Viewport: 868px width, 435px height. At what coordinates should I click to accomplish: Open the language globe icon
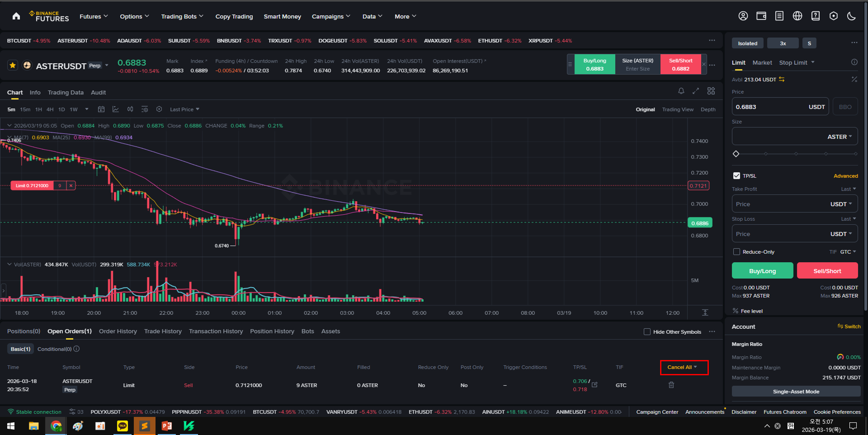(797, 16)
